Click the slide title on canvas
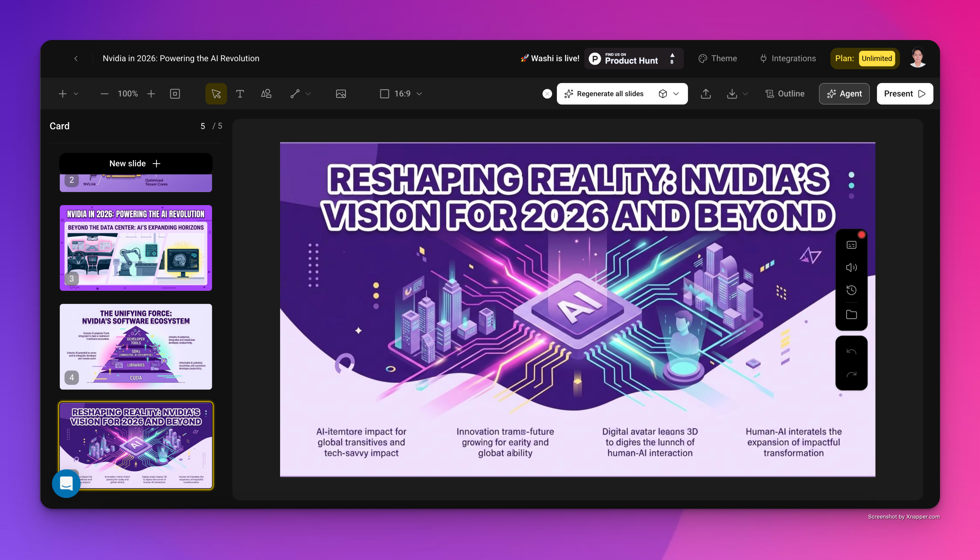Viewport: 980px width, 560px height. 578,198
